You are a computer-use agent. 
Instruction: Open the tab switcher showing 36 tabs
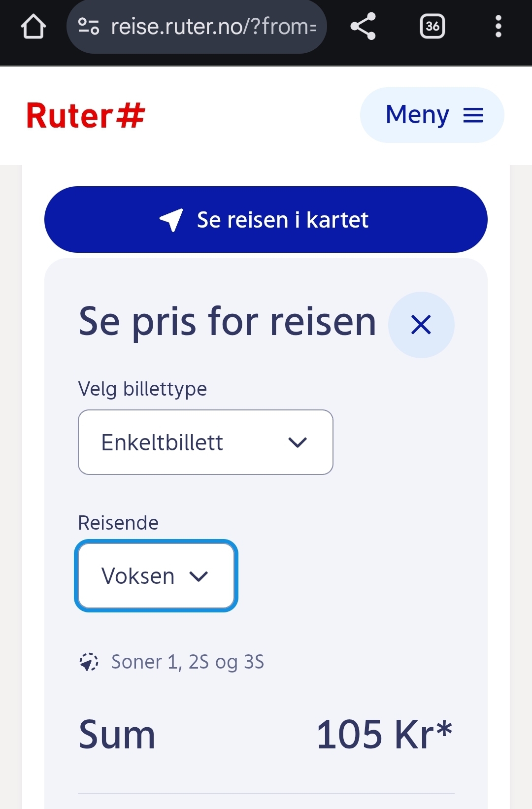pyautogui.click(x=432, y=27)
